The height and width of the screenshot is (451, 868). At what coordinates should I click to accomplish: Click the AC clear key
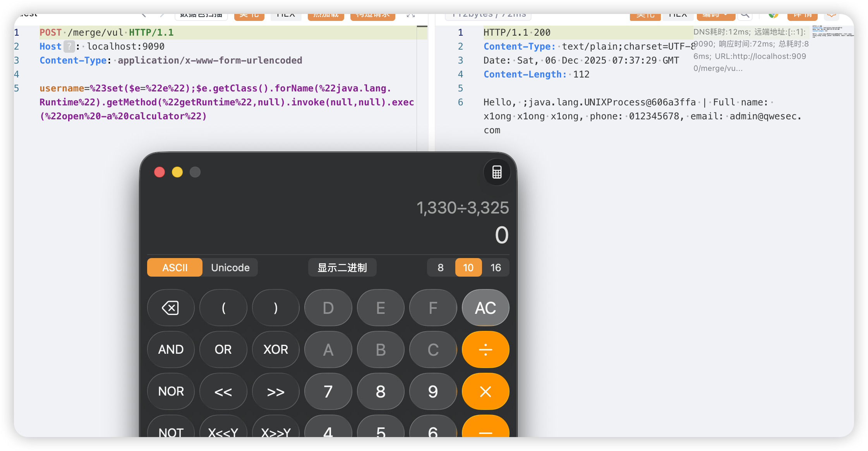click(485, 308)
